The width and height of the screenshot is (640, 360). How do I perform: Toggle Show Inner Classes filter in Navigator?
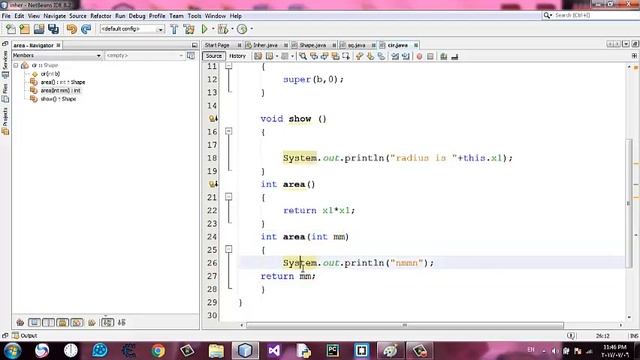[x=77, y=322]
